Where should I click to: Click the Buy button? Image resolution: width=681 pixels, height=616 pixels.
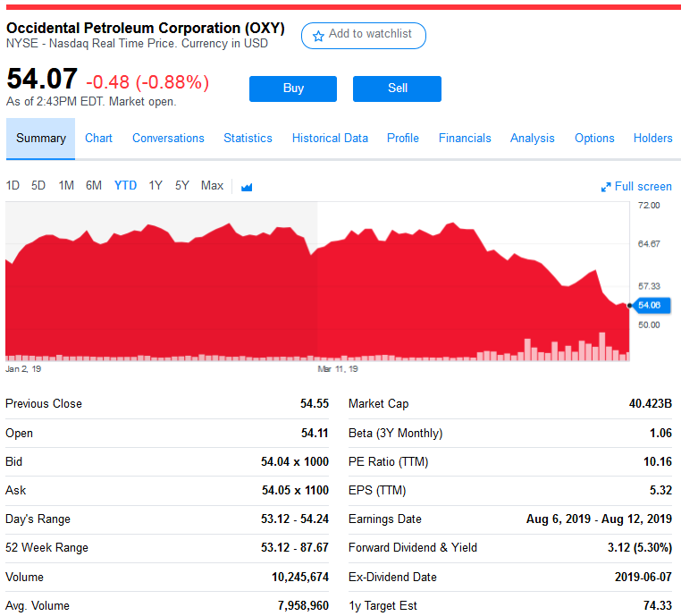pos(293,89)
